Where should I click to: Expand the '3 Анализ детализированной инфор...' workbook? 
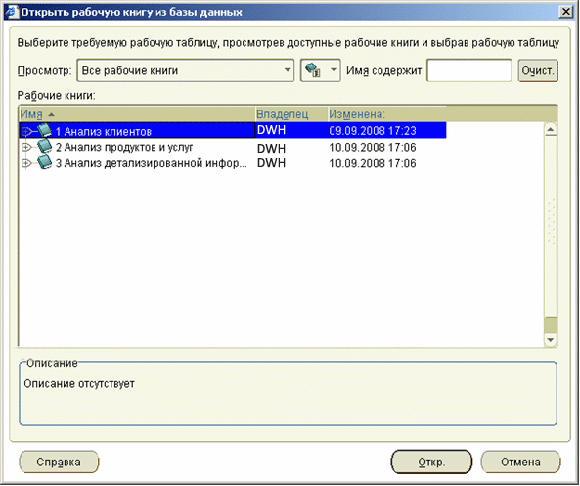26,163
